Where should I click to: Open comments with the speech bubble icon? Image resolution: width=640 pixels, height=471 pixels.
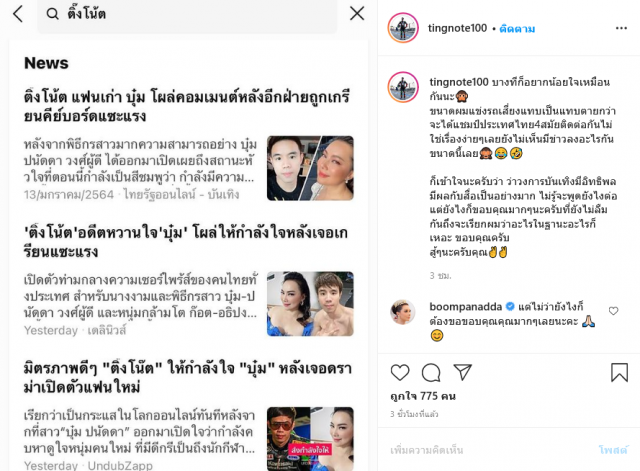click(x=431, y=372)
